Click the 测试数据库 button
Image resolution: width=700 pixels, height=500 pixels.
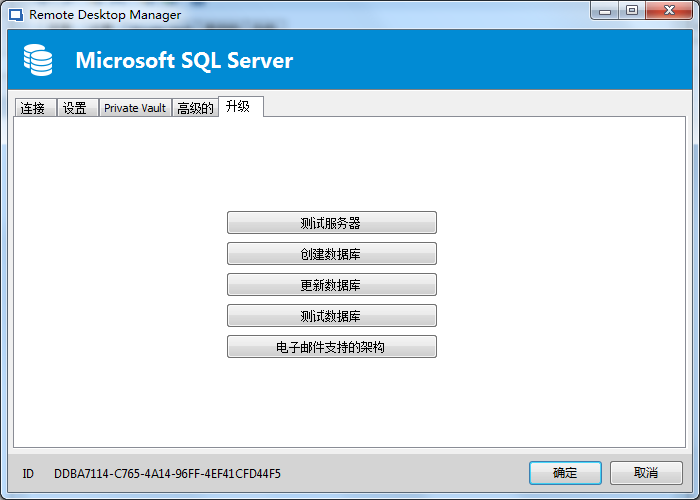pyautogui.click(x=332, y=316)
